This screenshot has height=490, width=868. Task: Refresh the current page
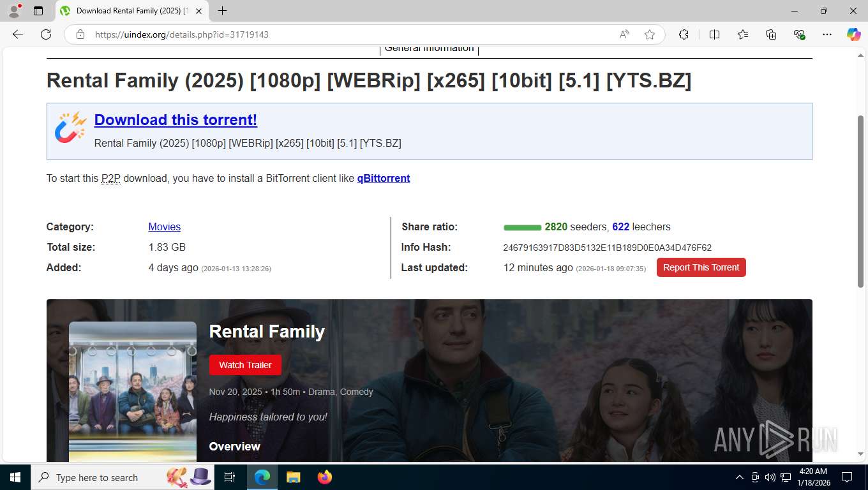46,34
